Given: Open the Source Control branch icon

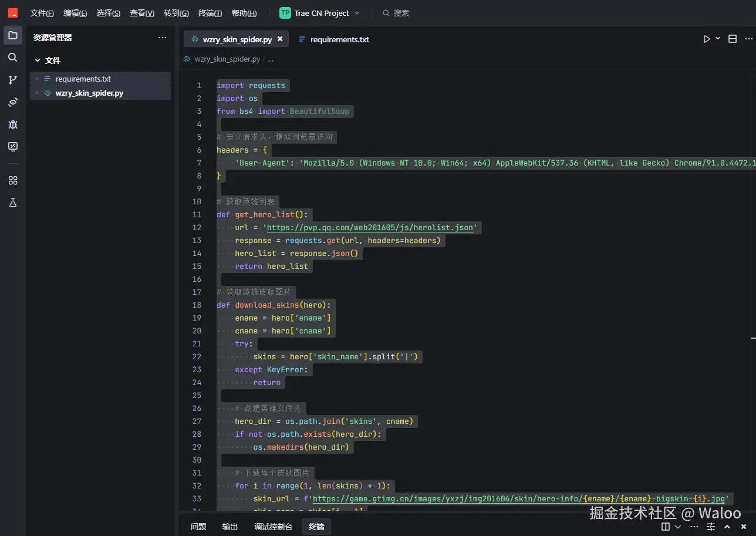Looking at the screenshot, I should [x=12, y=80].
